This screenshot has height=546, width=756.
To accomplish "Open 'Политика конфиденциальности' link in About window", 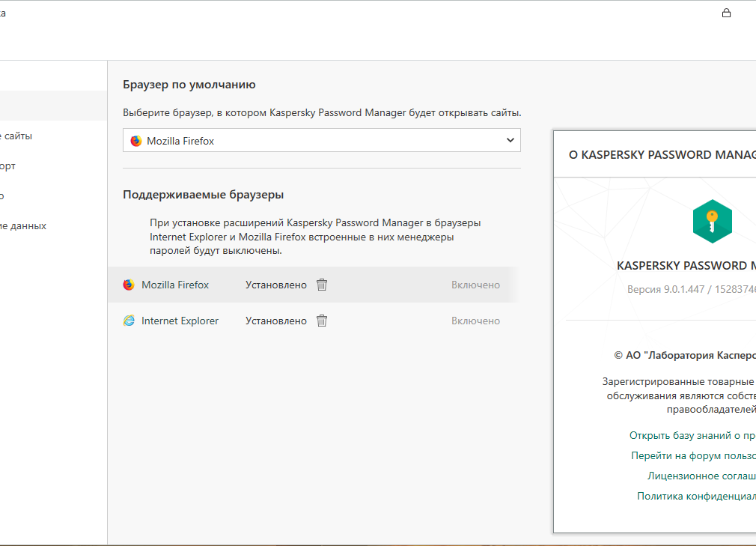I will point(696,496).
